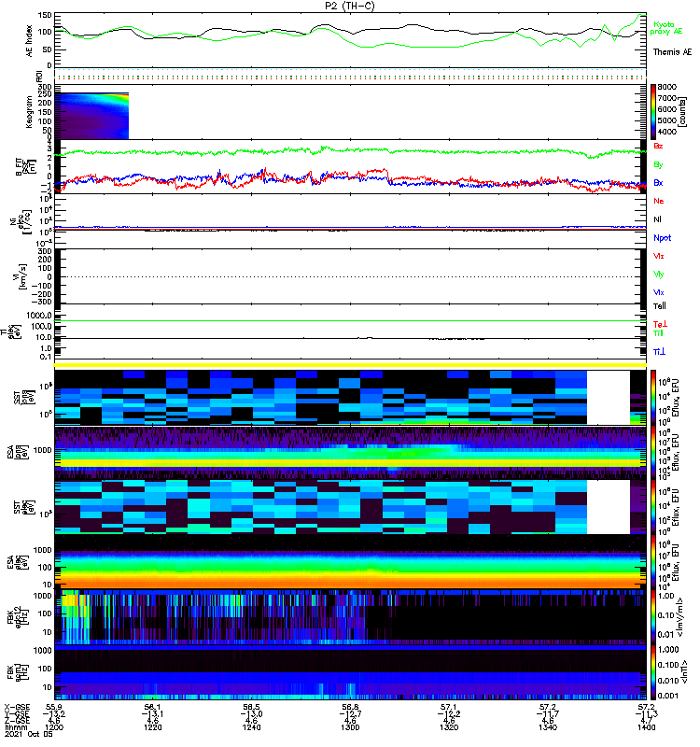Click the X-GSE value 56.8
This screenshot has height=747, width=700.
pyautogui.click(x=350, y=707)
